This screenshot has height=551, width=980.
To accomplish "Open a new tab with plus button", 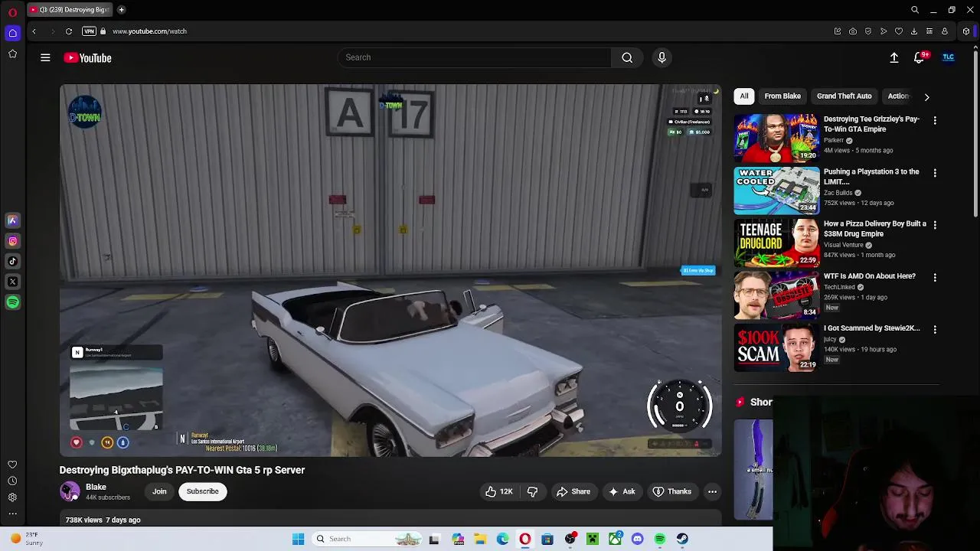I will click(x=121, y=10).
